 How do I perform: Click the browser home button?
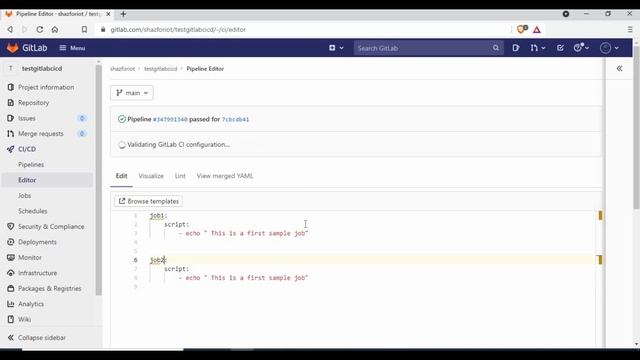(x=55, y=29)
